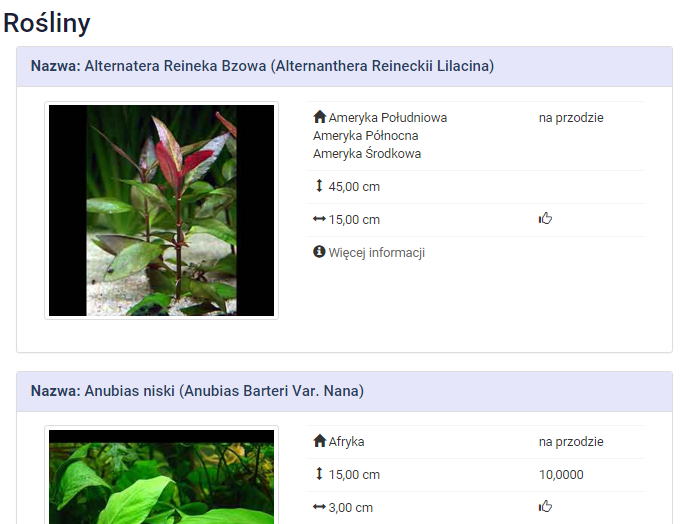
Task: Click the height arrow icon next to 15,00 cm in Anubias card
Action: pyautogui.click(x=319, y=474)
